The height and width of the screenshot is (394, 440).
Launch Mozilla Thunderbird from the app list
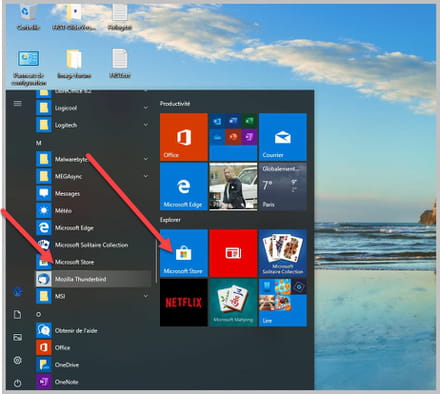[x=93, y=279]
